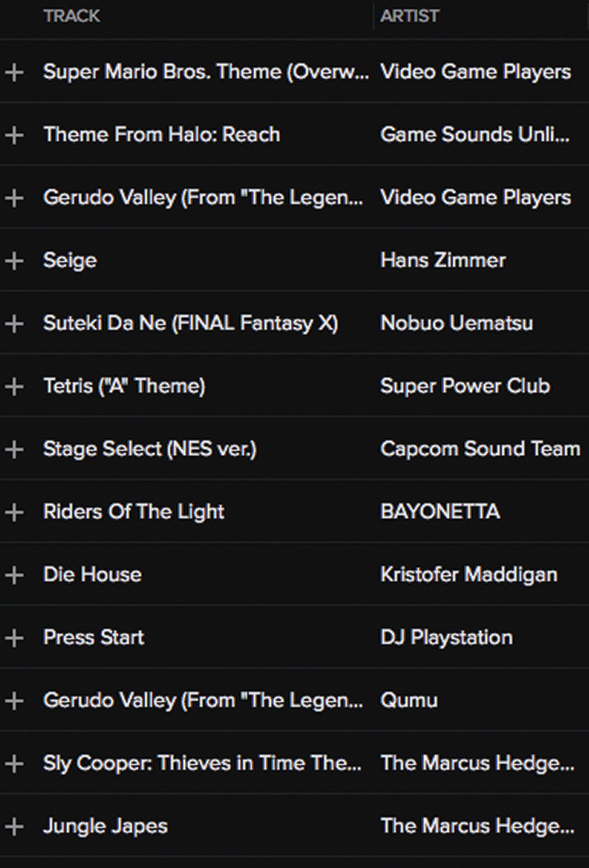Select the Press Start track title
Image resolution: width=589 pixels, height=868 pixels.
(93, 637)
